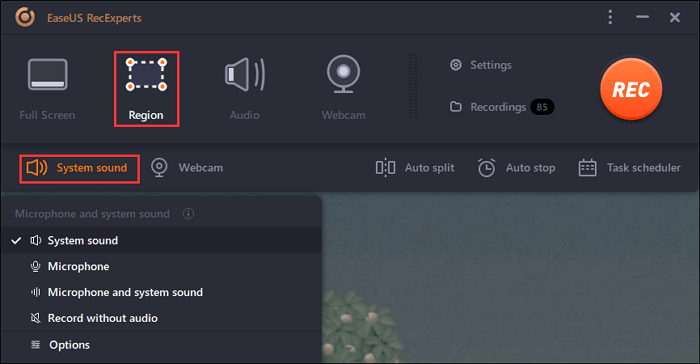Select Full Screen recording mode icon
Viewport: 700px width, 364px height.
click(x=48, y=74)
